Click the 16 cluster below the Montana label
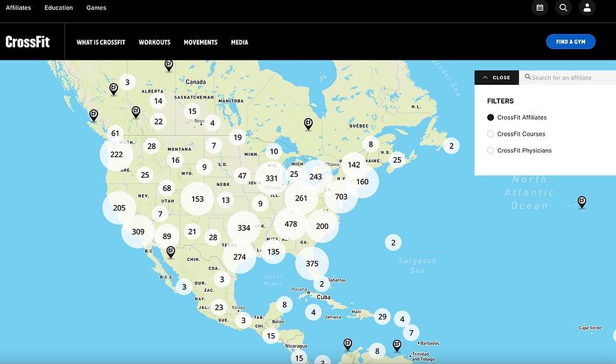 175,160
